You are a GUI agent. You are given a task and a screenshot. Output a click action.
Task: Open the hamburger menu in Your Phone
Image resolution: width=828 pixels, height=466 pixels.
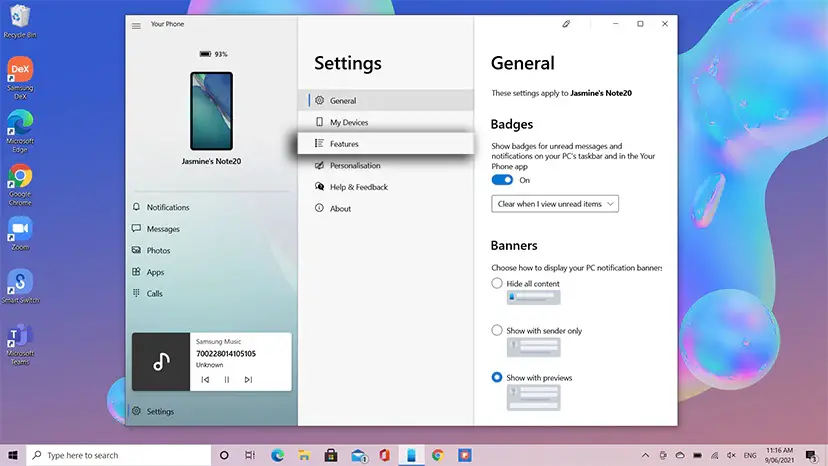[x=136, y=25]
